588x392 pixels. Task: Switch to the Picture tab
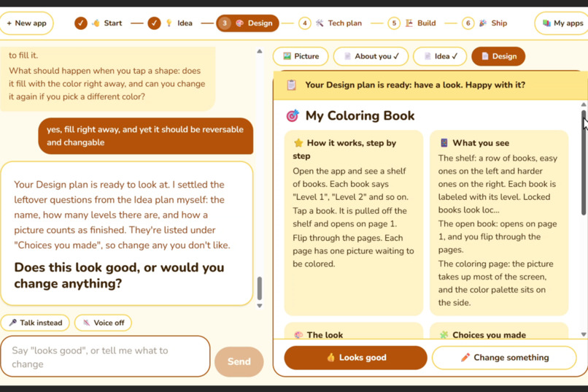click(x=301, y=56)
